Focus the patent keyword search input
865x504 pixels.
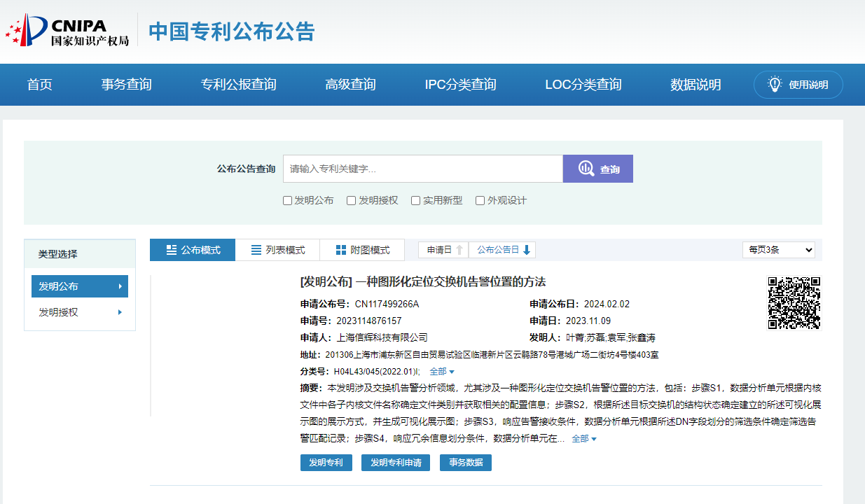423,169
